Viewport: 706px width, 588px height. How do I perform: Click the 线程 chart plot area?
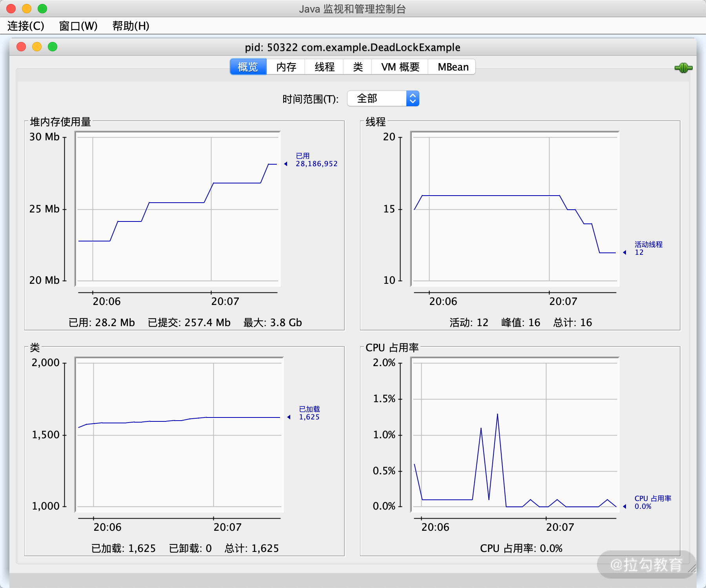pyautogui.click(x=515, y=209)
